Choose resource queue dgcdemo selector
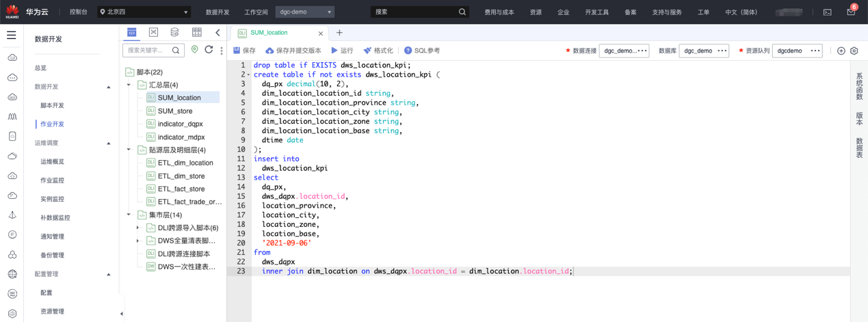The width and height of the screenshot is (868, 322). [797, 51]
